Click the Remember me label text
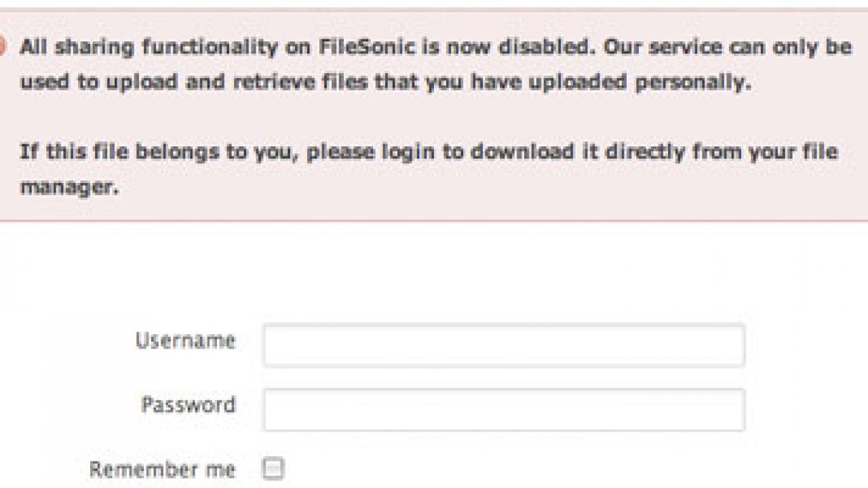This screenshot has height=488, width=868. [x=162, y=469]
